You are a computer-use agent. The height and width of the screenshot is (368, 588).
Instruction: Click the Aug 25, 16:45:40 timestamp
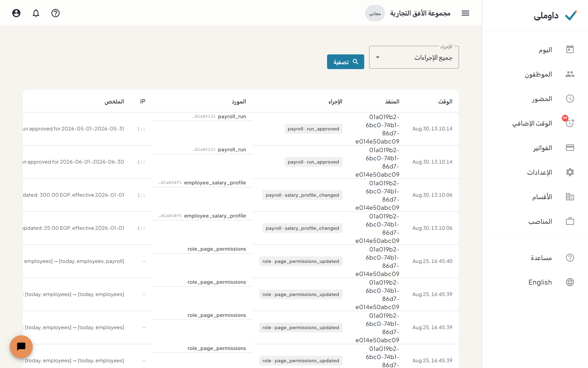pos(432,261)
